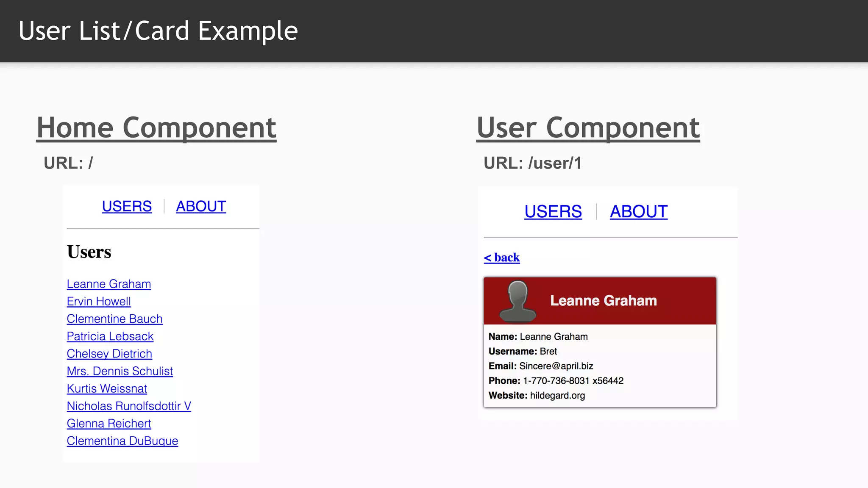
Task: Open Leanne Graham in the users list
Action: pyautogui.click(x=109, y=284)
